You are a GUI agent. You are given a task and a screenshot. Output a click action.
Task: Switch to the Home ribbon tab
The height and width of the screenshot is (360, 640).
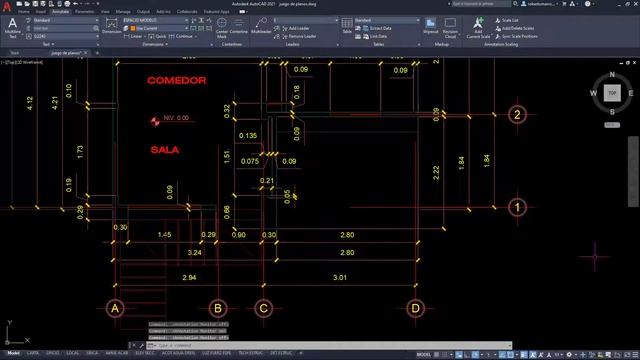point(24,12)
